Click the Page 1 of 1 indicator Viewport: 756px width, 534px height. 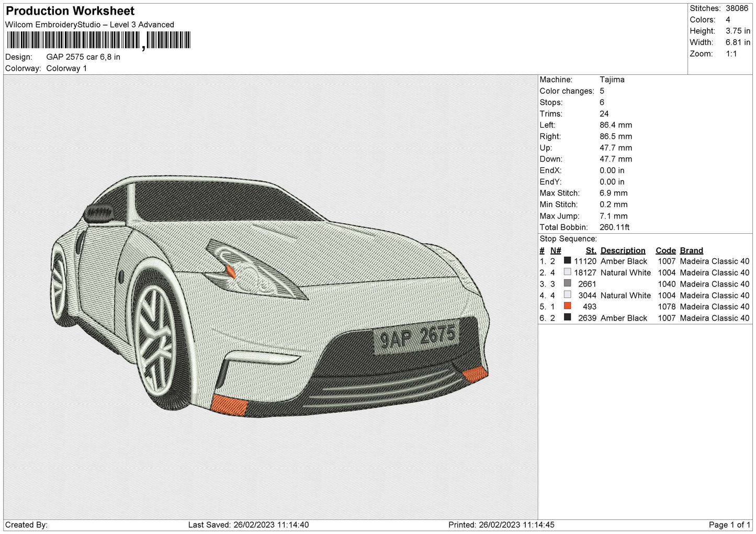coord(729,525)
